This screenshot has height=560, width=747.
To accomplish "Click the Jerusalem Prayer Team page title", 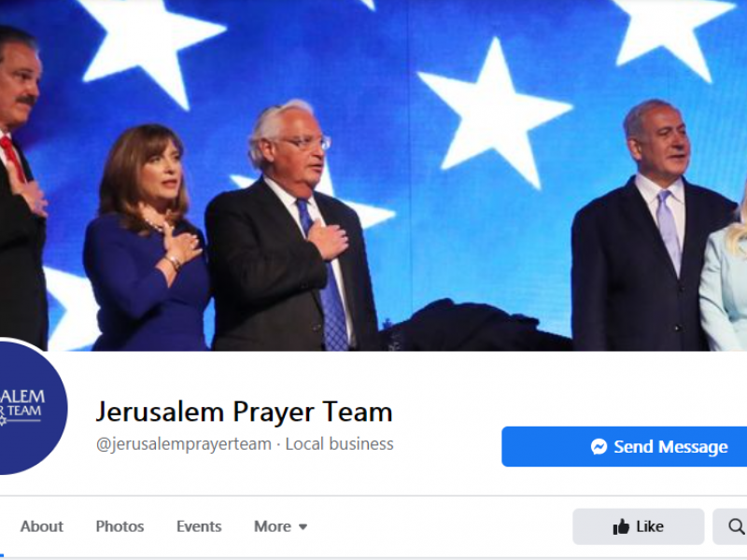I will coord(245,412).
